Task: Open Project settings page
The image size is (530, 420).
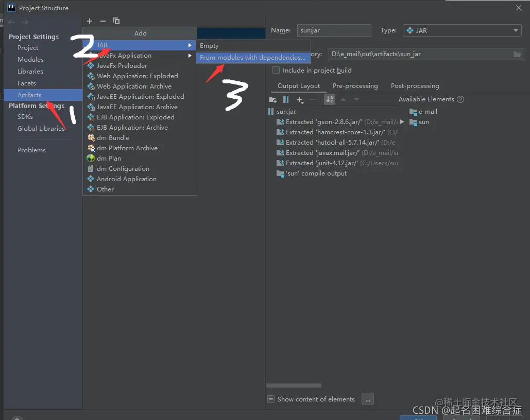Action: [x=28, y=48]
